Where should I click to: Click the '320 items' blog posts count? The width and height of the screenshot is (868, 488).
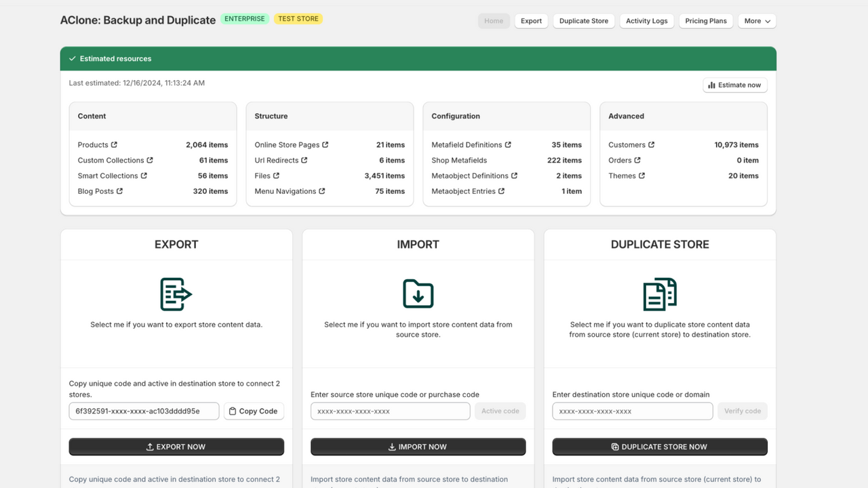click(210, 191)
